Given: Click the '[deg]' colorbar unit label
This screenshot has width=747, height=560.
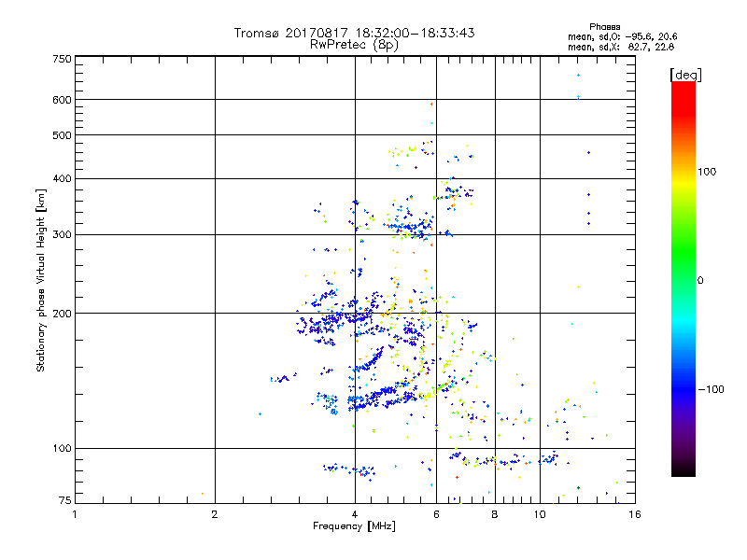Looking at the screenshot, I should [x=685, y=75].
